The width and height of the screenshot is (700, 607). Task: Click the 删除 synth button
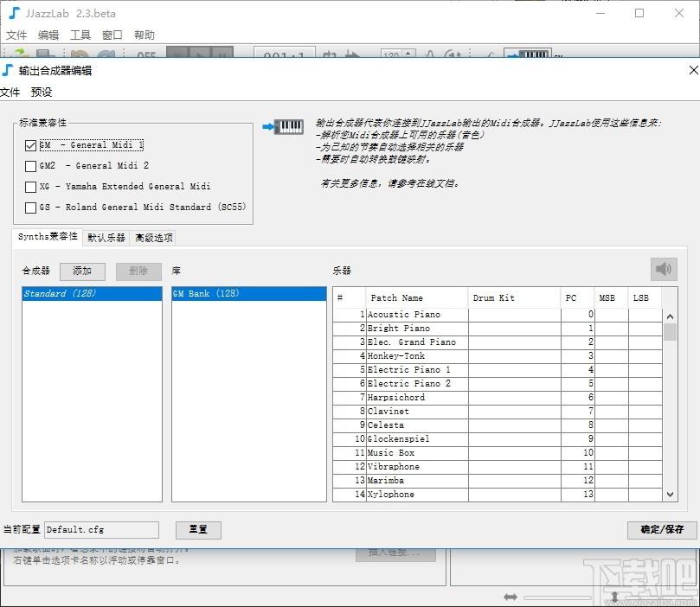pyautogui.click(x=138, y=272)
